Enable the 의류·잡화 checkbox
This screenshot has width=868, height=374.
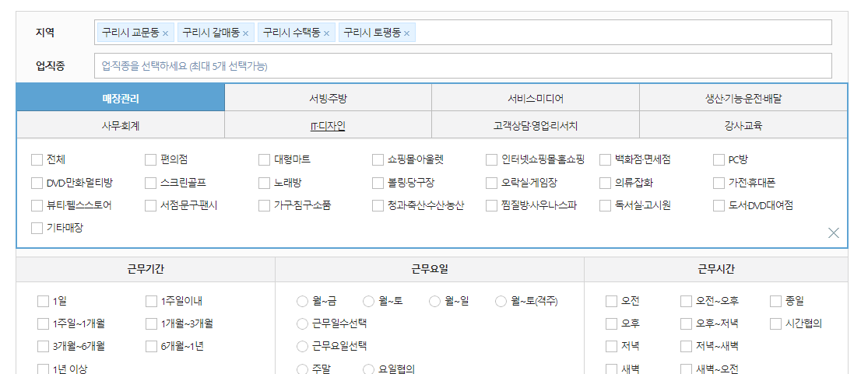605,183
